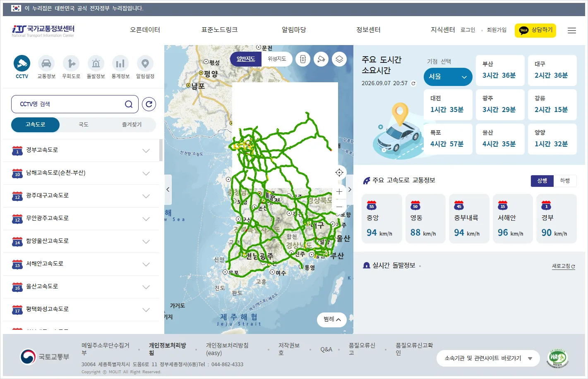This screenshot has height=379, width=588.
Task: Expand the 범례 legend button
Action: coord(332,319)
